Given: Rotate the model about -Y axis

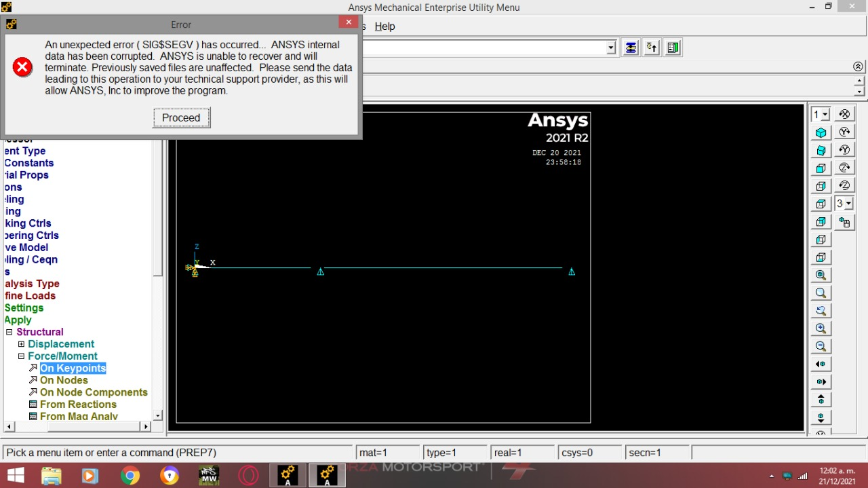Looking at the screenshot, I should tap(844, 150).
